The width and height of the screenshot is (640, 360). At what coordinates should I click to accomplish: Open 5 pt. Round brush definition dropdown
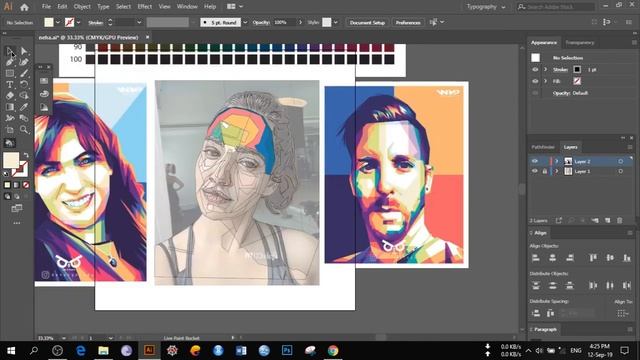click(x=245, y=22)
